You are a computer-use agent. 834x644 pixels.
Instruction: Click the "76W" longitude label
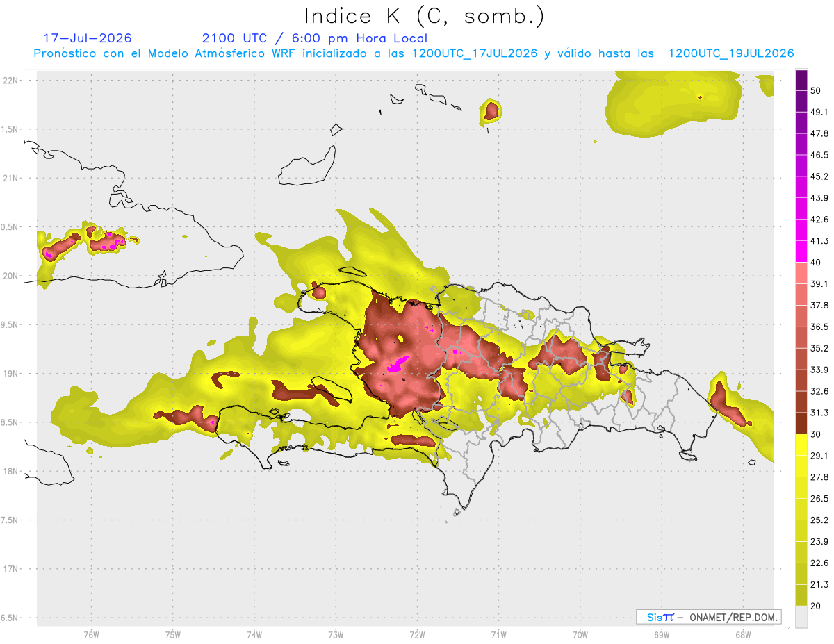tap(91, 635)
